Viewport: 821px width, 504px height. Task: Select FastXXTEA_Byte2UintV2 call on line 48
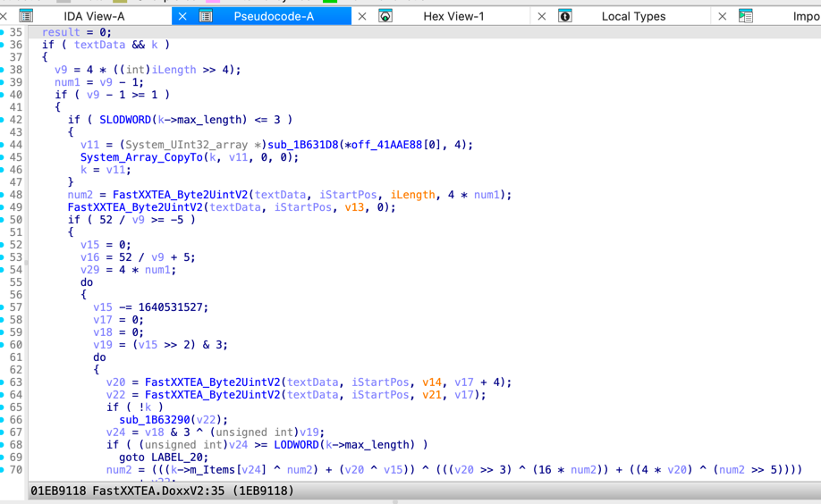[x=180, y=195]
